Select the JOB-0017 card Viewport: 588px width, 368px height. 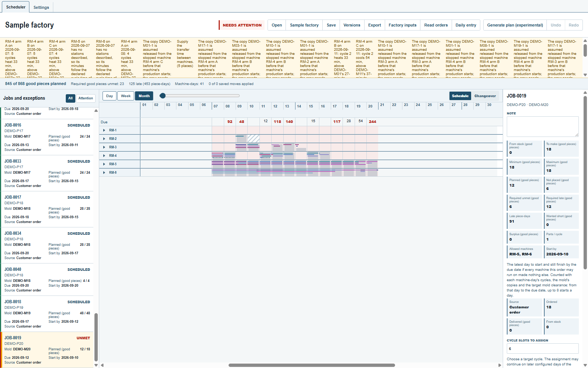pyautogui.click(x=47, y=209)
